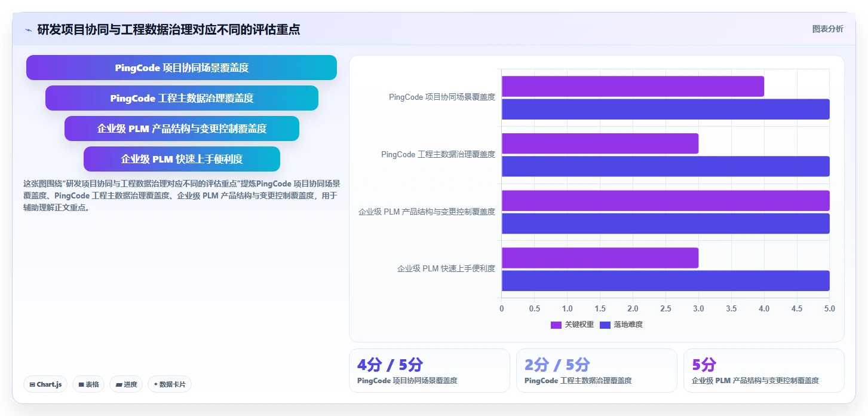Click 落地难度 bar for PingCode 项目协同场景覆盖度
Screen dimensions: 868x416
tap(665, 109)
